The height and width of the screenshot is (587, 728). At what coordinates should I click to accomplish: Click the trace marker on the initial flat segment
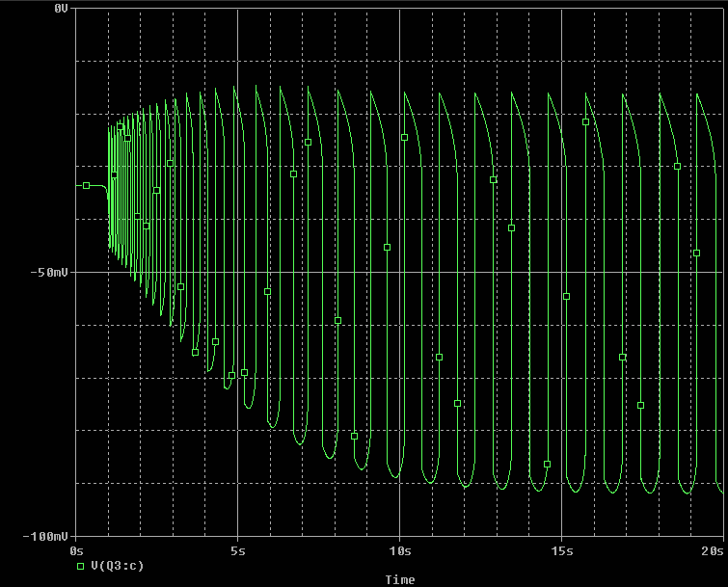click(86, 186)
